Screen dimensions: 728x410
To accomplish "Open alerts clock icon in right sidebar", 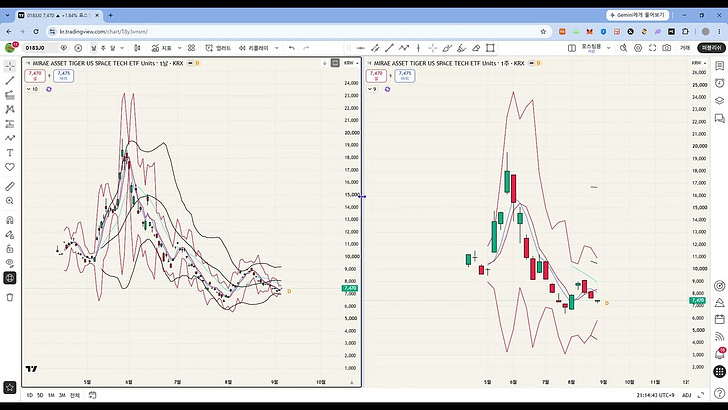I will pos(719,83).
